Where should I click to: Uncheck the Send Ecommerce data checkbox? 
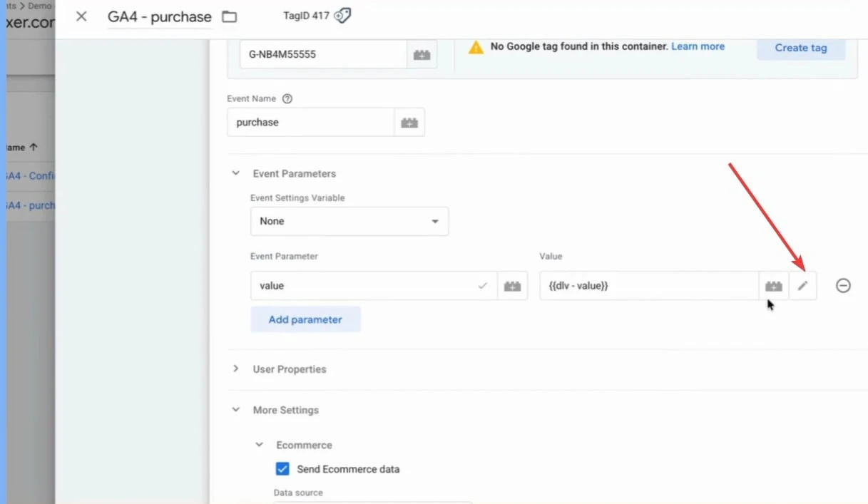[x=283, y=469]
